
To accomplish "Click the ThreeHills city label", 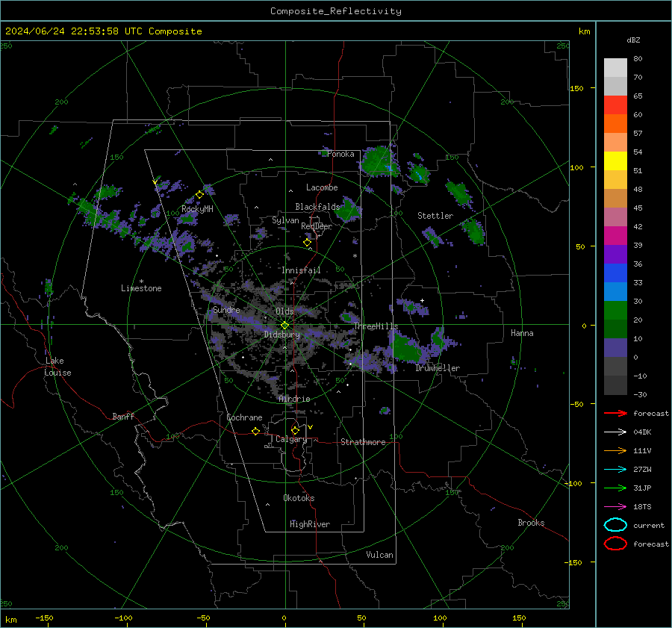I will pyautogui.click(x=376, y=326).
